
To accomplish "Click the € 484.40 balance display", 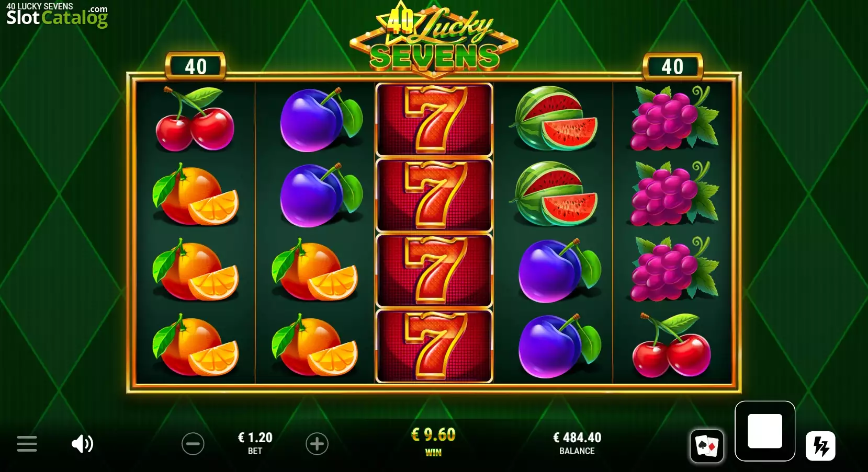I will [577, 438].
